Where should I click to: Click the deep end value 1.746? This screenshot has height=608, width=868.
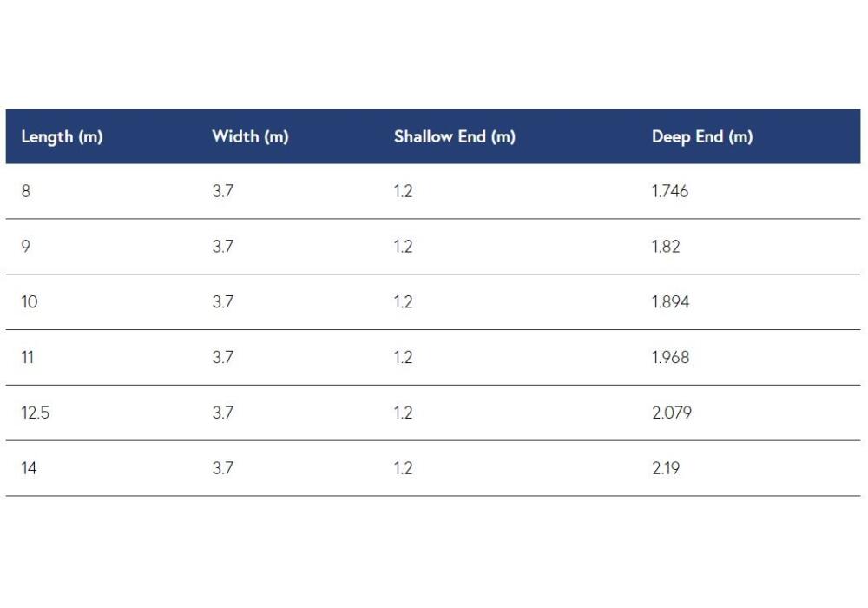(x=670, y=191)
